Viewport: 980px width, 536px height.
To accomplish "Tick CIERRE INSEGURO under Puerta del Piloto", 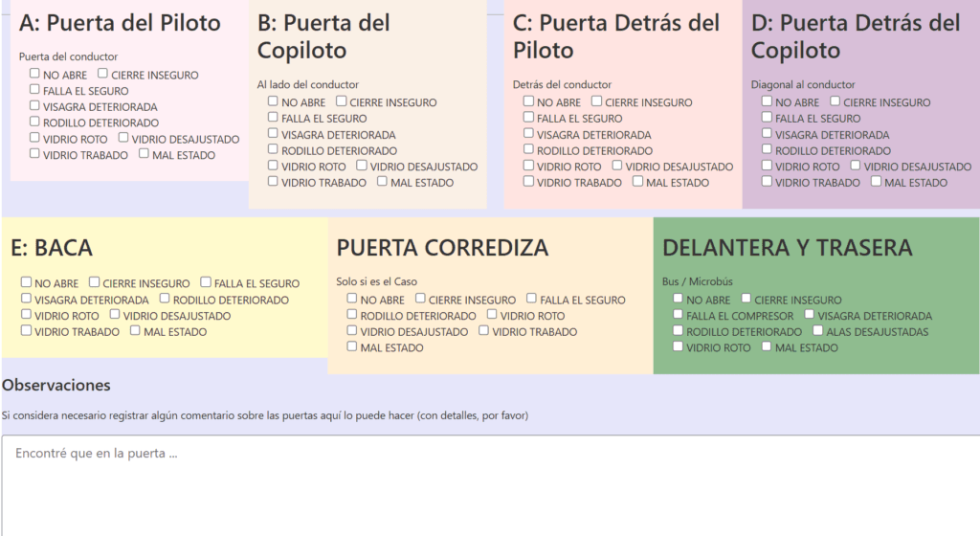I will tap(102, 74).
